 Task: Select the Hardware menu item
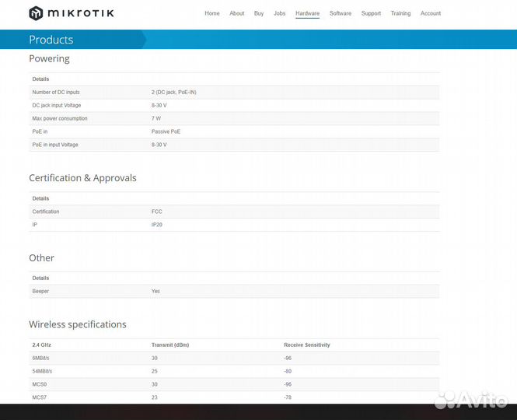point(307,13)
